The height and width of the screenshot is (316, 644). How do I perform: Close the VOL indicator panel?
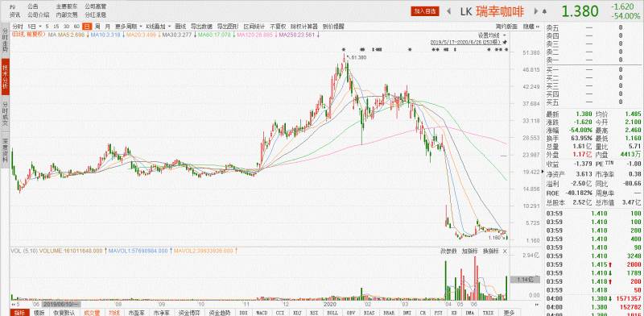[x=506, y=251]
